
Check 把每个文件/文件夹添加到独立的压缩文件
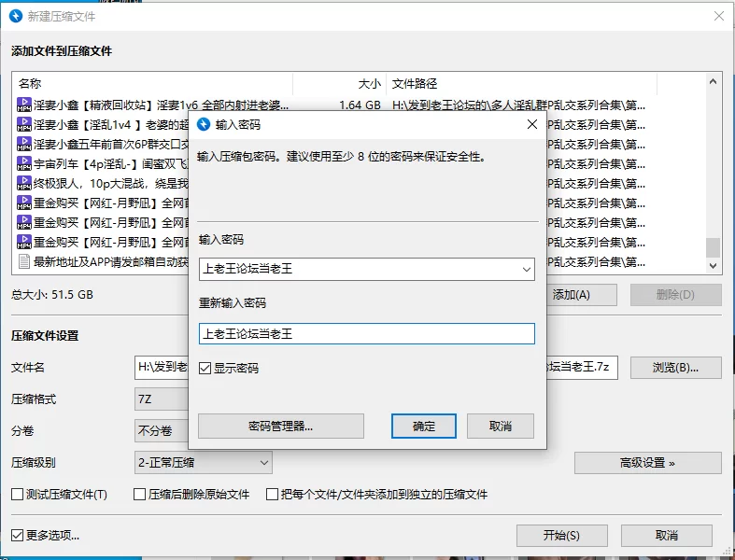pos(272,495)
